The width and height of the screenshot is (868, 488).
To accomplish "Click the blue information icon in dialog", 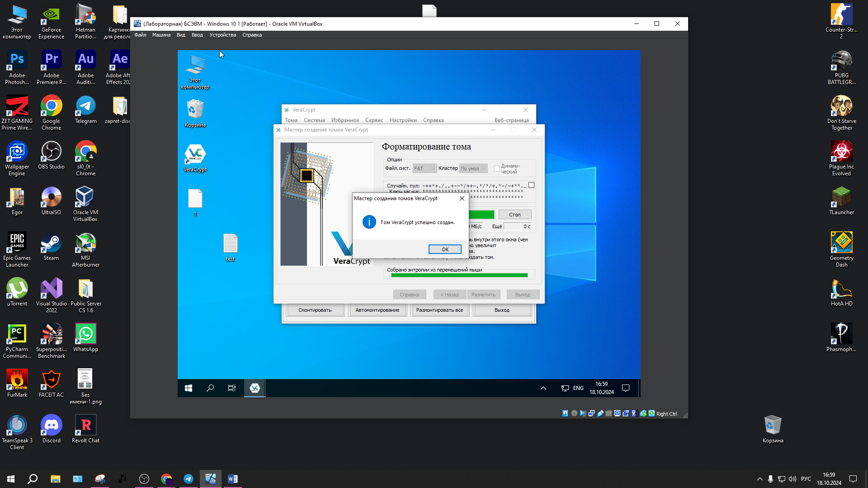I will (369, 222).
